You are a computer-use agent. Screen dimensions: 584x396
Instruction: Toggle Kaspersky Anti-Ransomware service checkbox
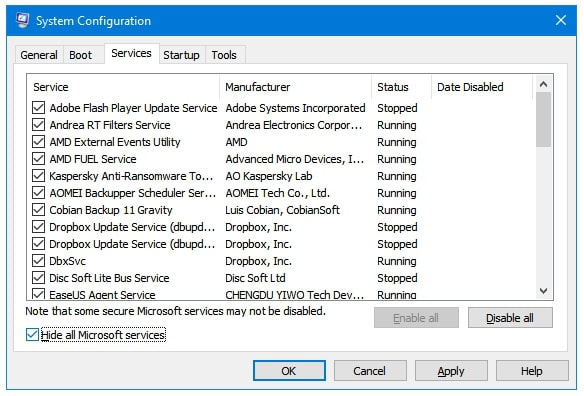tap(38, 176)
